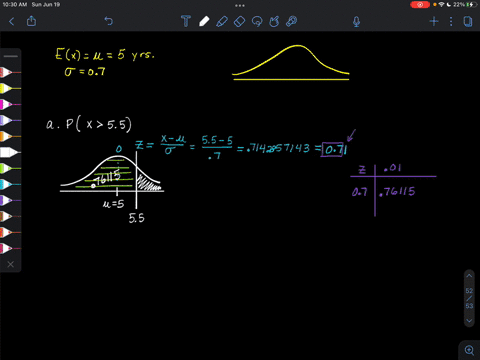The width and height of the screenshot is (480, 360).
Task: Open the page manager view
Action: click(468, 22)
